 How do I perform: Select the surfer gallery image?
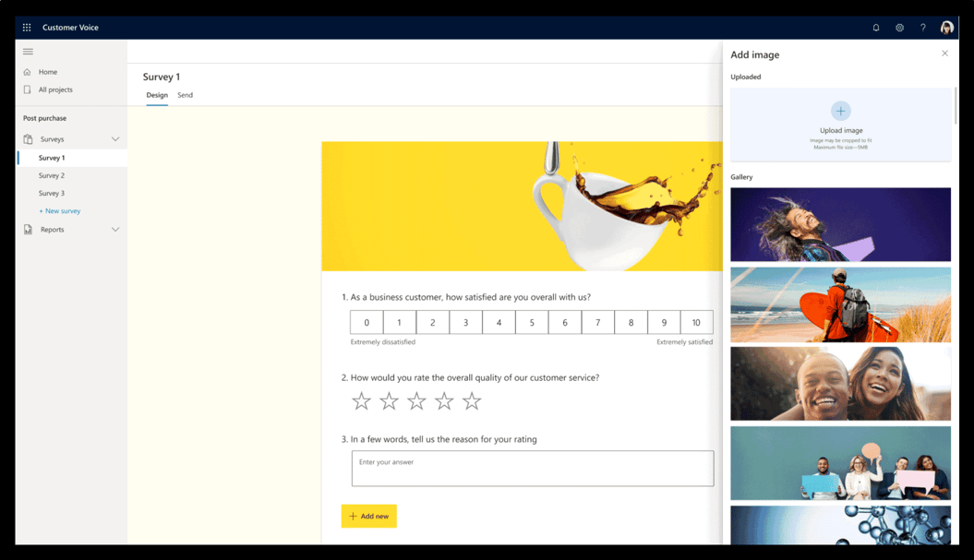(x=840, y=304)
